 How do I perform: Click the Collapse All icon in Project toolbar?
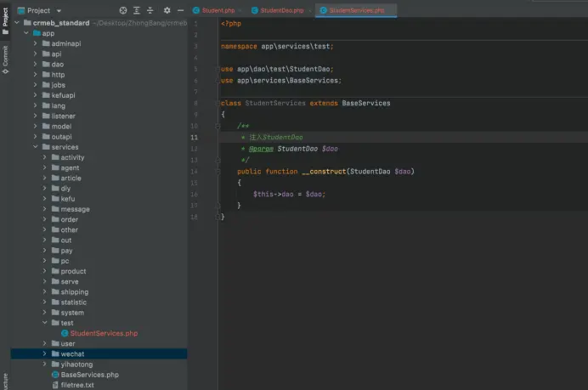coord(151,10)
